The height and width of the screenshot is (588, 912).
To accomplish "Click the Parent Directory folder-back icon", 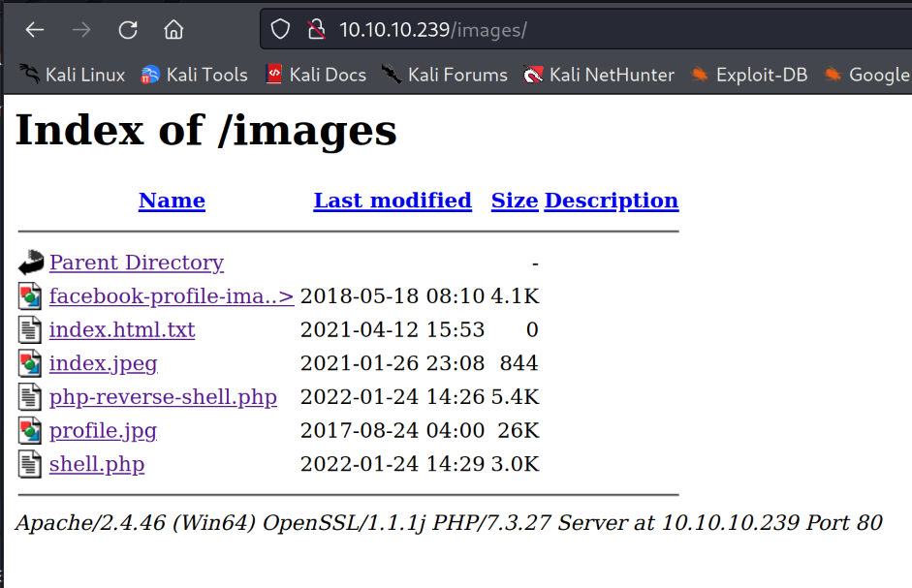I will point(31,263).
